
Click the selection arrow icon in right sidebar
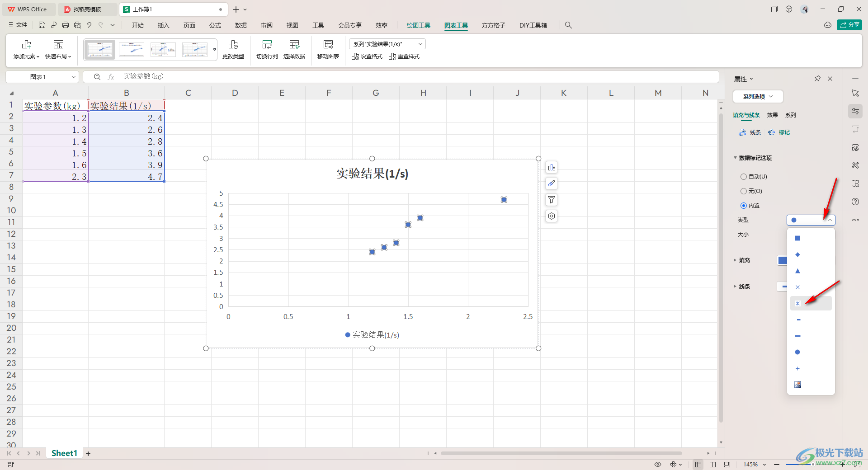click(x=855, y=93)
